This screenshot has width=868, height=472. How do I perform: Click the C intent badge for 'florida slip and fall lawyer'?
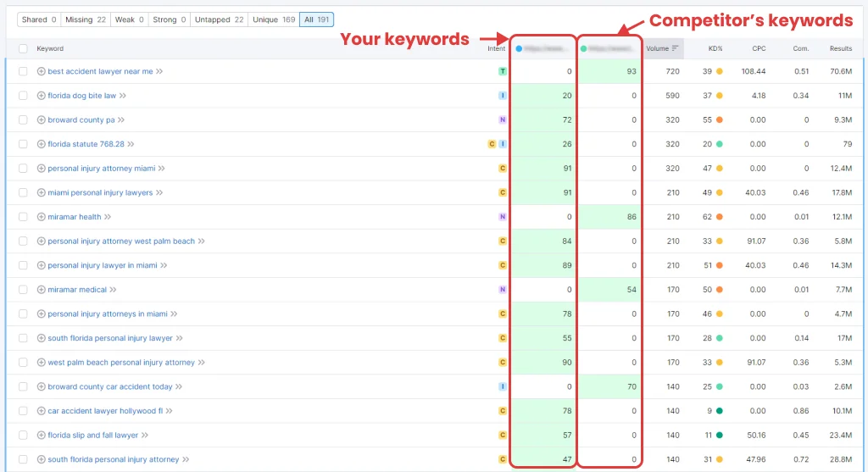tap(502, 435)
